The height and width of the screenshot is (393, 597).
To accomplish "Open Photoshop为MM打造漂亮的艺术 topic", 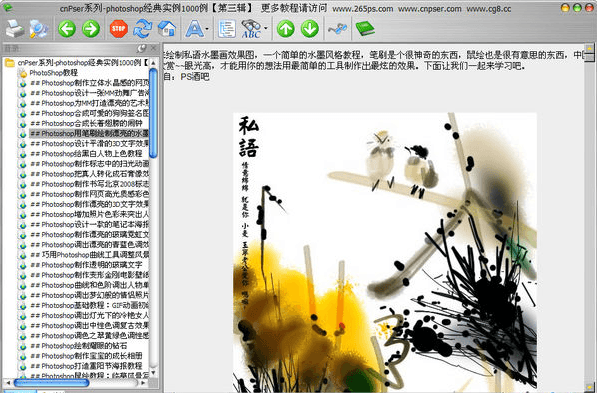I will [89, 103].
